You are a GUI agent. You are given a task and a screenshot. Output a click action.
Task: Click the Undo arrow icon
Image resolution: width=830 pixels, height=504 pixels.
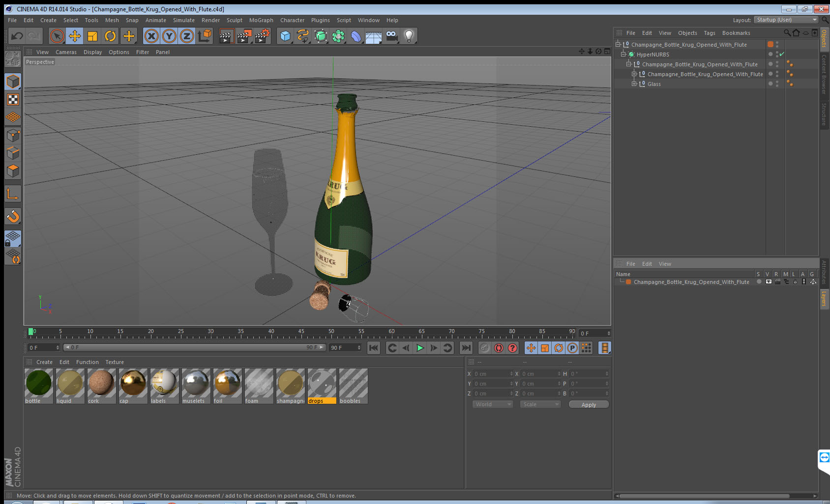(17, 36)
